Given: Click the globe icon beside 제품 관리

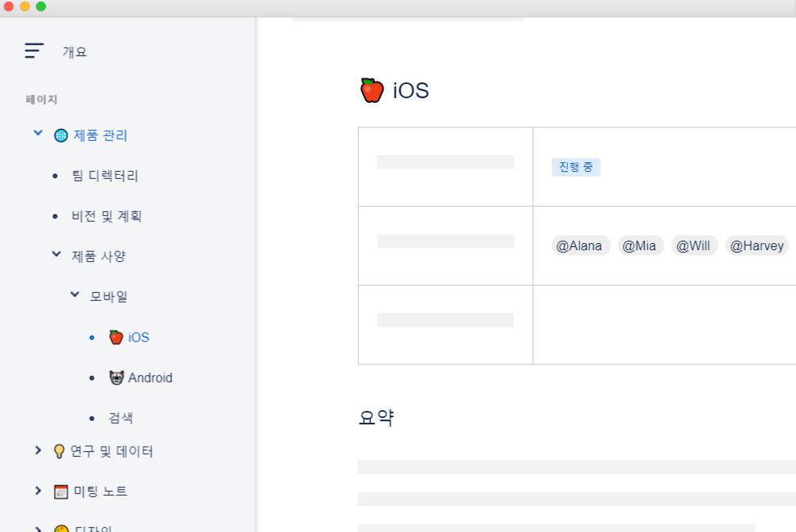Looking at the screenshot, I should pos(61,135).
